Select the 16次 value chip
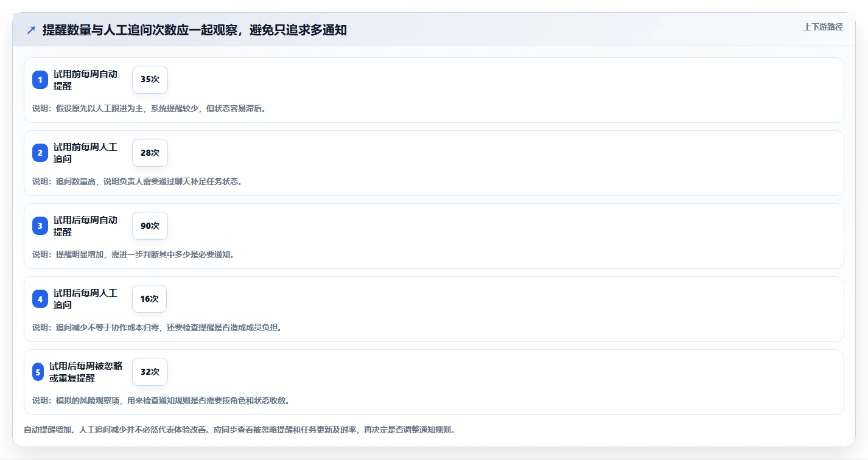This screenshot has width=868, height=460. 149,299
